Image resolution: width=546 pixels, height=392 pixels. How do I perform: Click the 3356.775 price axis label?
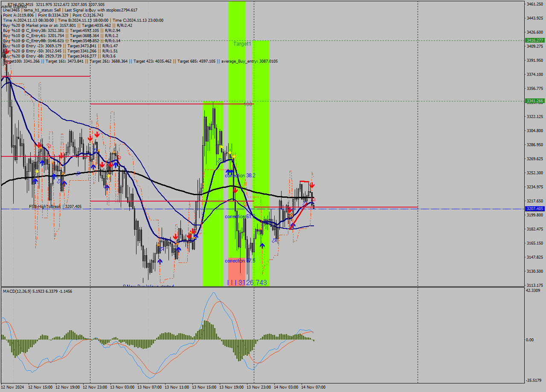click(x=535, y=88)
